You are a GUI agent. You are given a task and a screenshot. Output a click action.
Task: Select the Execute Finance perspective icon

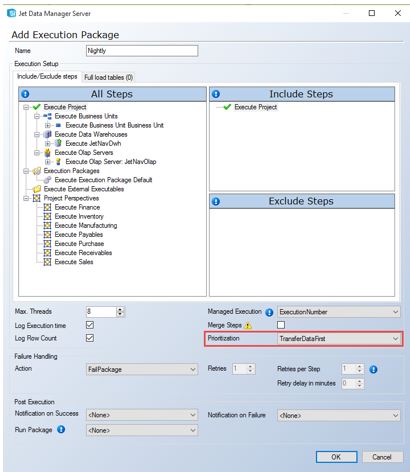[47, 207]
